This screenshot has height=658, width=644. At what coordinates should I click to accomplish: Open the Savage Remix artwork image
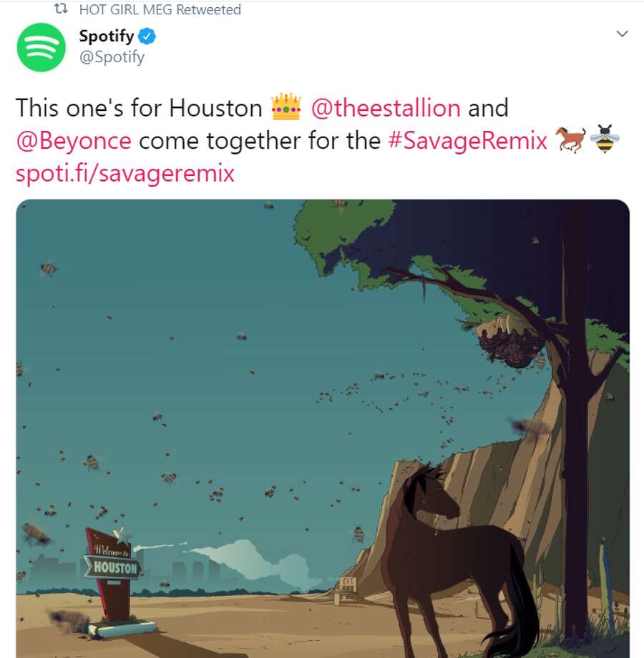pyautogui.click(x=323, y=428)
